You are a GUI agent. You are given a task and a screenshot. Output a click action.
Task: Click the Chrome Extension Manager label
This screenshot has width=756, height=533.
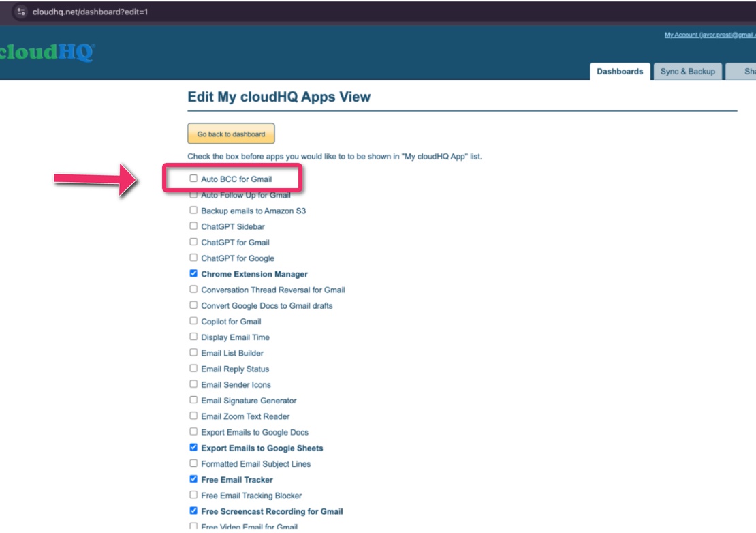pyautogui.click(x=254, y=274)
